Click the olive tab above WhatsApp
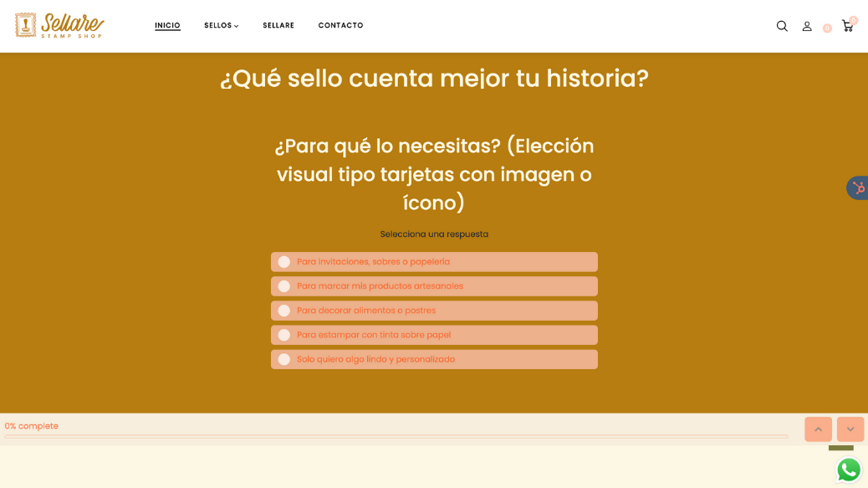This screenshot has width=868, height=488. [840, 448]
